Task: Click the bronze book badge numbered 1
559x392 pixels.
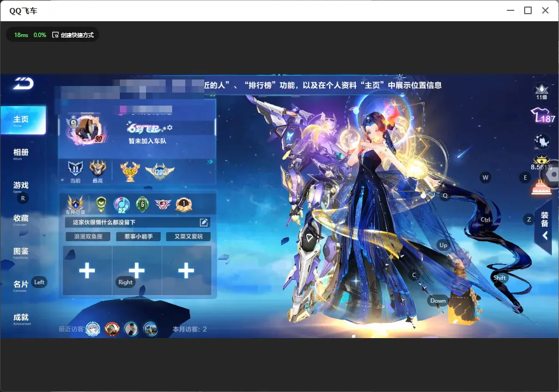Action: [184, 204]
